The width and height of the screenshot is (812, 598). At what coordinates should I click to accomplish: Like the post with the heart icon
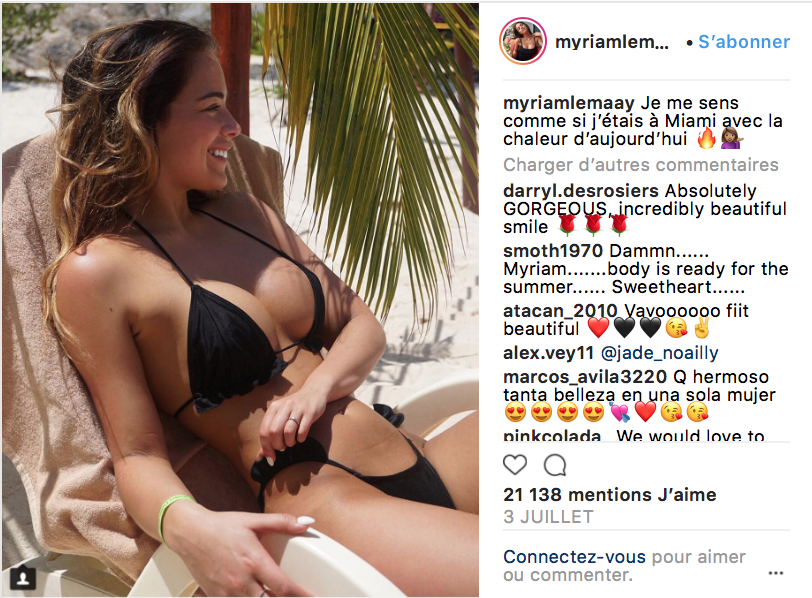coord(515,465)
